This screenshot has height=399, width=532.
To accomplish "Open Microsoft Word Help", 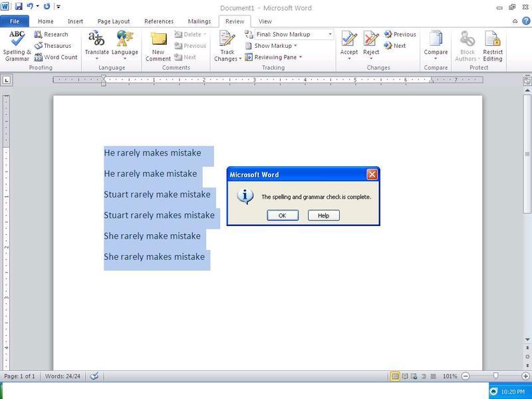I will pyautogui.click(x=526, y=21).
